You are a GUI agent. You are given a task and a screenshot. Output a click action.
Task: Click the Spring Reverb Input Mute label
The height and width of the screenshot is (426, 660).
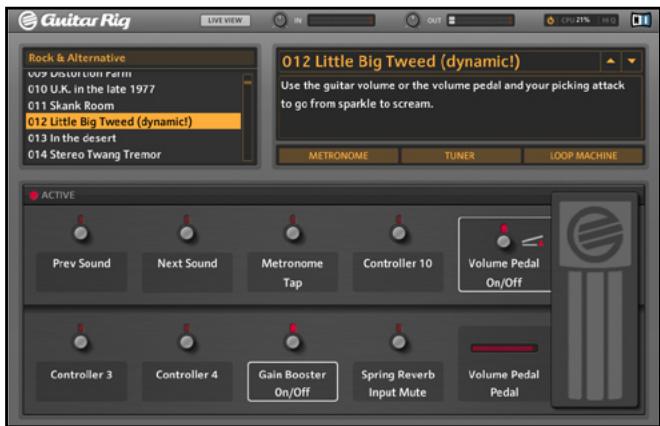[398, 382]
